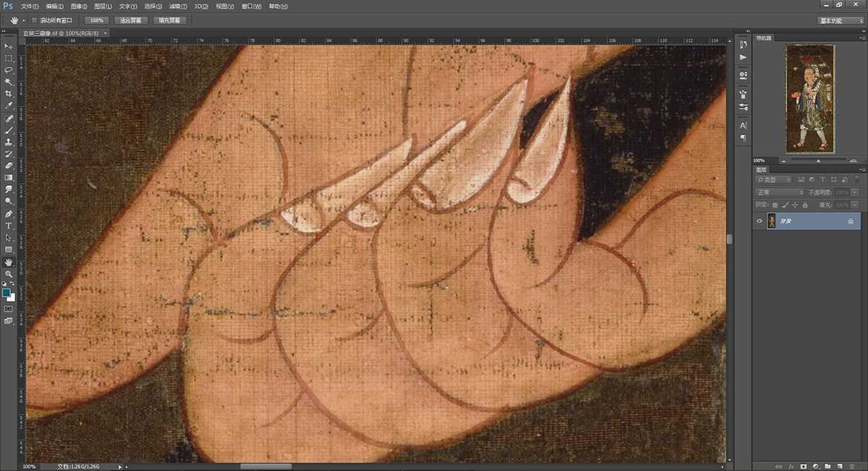Open the 文件(F) menu
This screenshot has height=471, width=868.
[x=30, y=6]
